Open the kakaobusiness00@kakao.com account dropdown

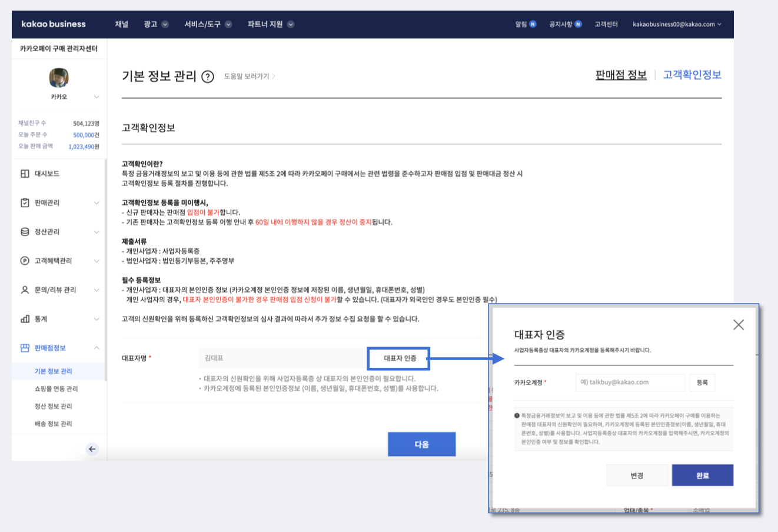click(x=677, y=24)
